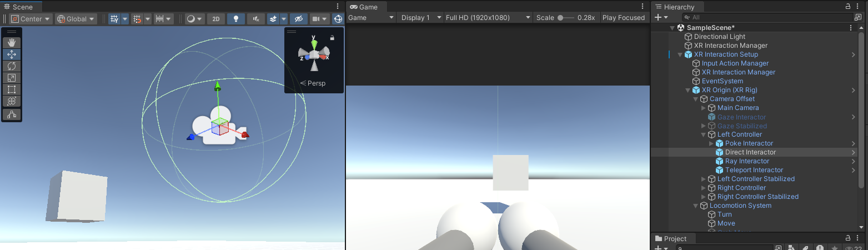This screenshot has width=868, height=250.
Task: Open SampleScene options kebab menu
Action: point(851,28)
